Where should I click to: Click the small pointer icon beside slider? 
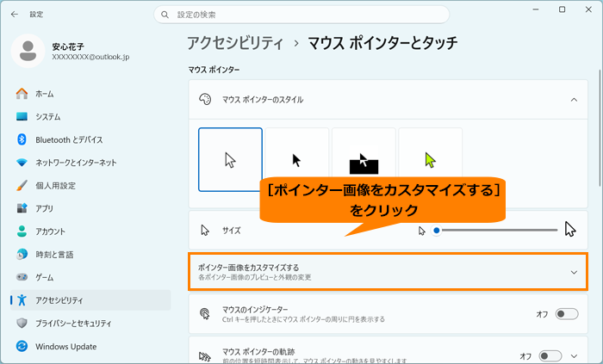tap(422, 231)
